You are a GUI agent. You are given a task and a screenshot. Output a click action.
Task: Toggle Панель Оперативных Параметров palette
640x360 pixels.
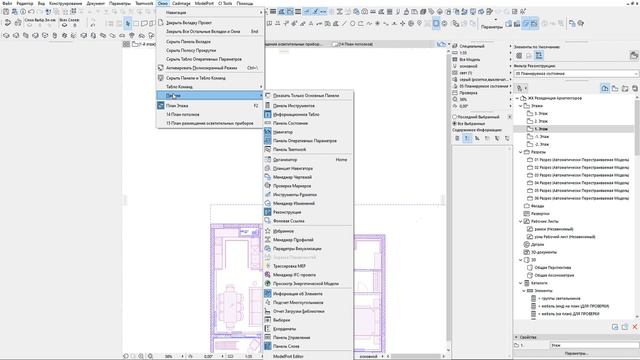[x=309, y=140]
